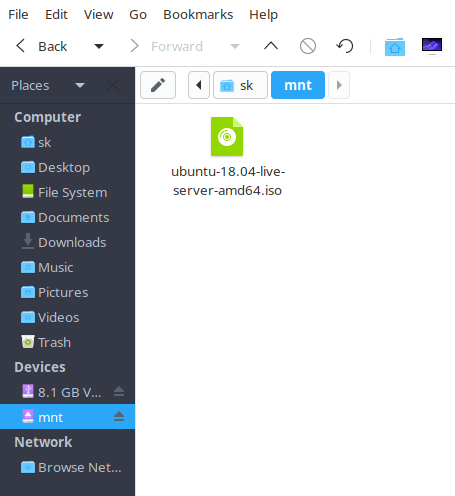Open the Forward history dropdown arrow
The height and width of the screenshot is (496, 455).
235,46
